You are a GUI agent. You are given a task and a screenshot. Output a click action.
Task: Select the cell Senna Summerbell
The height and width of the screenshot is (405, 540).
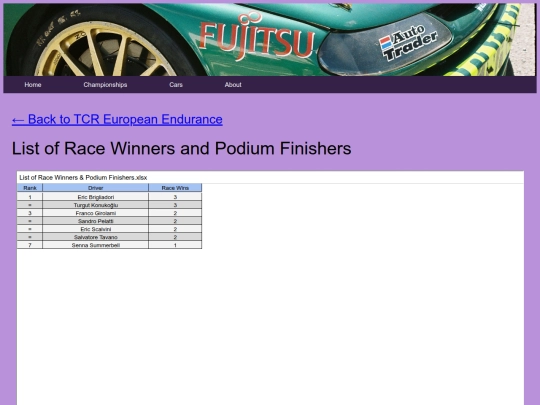click(x=96, y=245)
